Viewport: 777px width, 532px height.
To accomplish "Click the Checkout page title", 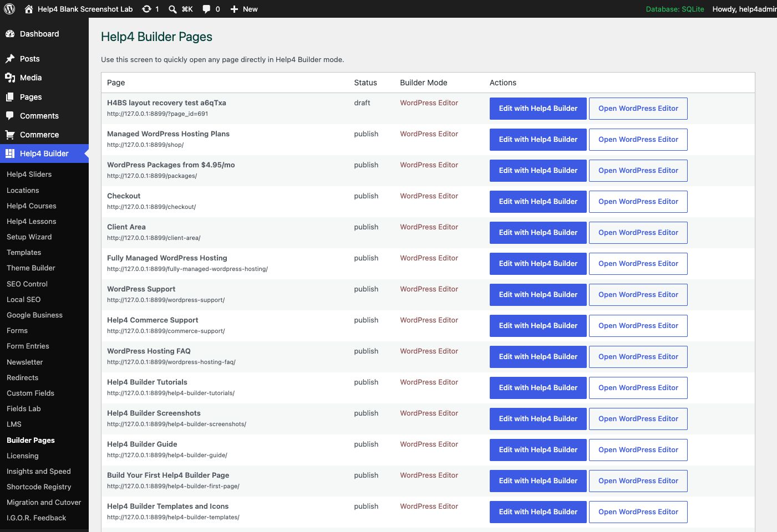I will pyautogui.click(x=124, y=196).
